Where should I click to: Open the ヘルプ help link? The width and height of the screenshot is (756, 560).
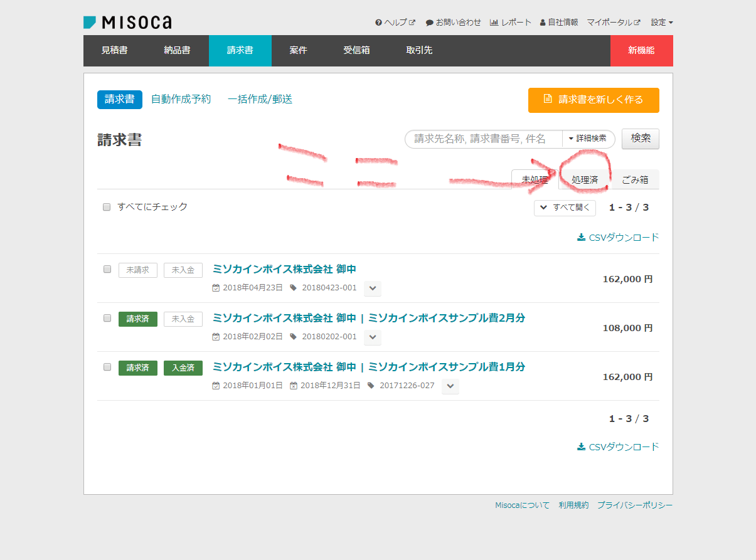pyautogui.click(x=395, y=23)
